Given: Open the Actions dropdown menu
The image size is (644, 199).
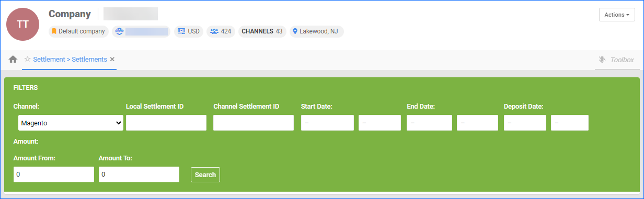Looking at the screenshot, I should click(x=617, y=15).
